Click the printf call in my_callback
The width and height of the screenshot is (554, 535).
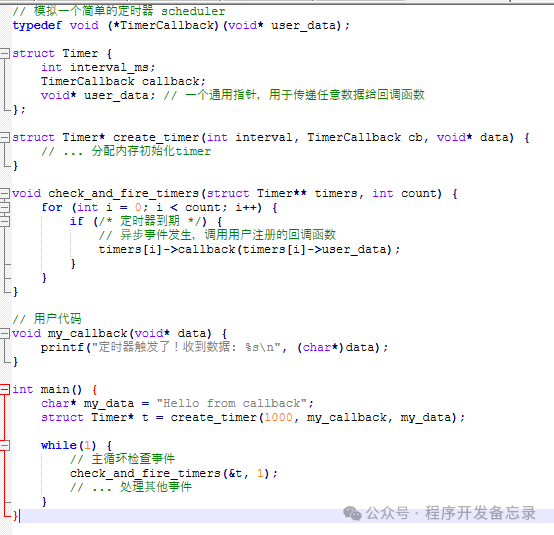tap(214, 347)
